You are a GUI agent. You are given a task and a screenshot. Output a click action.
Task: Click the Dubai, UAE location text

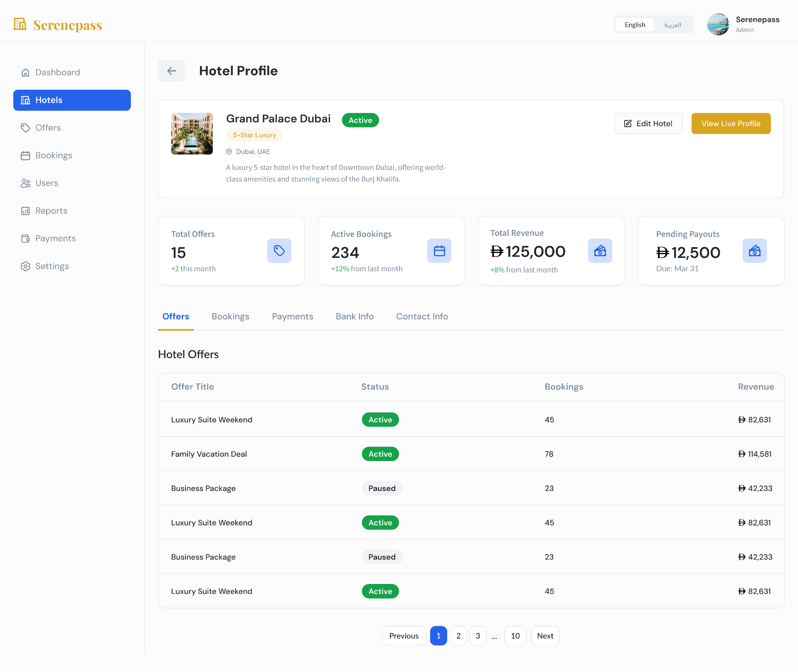point(253,152)
